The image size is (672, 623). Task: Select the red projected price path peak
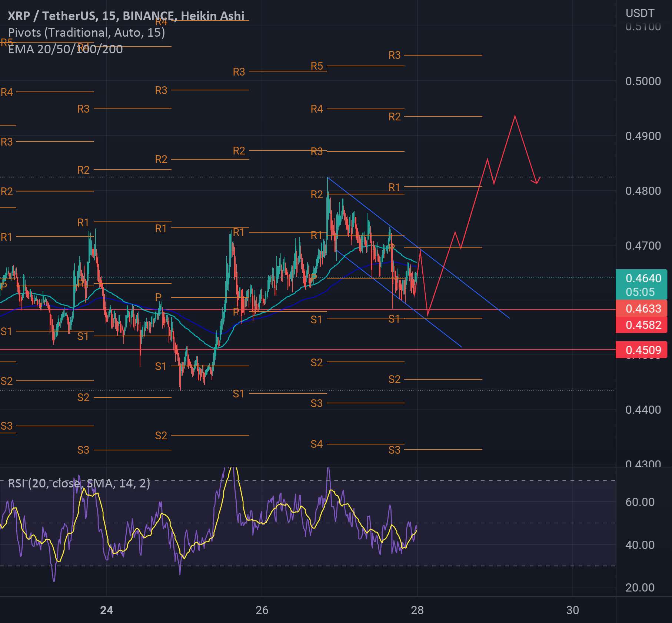pyautogui.click(x=515, y=116)
